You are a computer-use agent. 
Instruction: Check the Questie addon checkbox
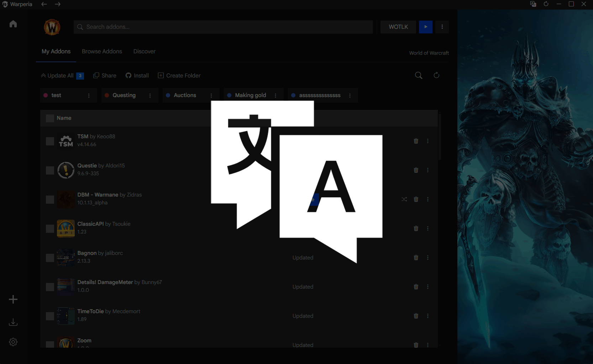[50, 171]
